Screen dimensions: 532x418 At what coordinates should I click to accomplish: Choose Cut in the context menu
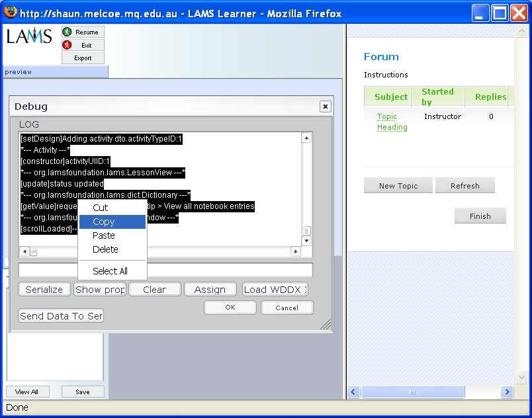(x=101, y=208)
